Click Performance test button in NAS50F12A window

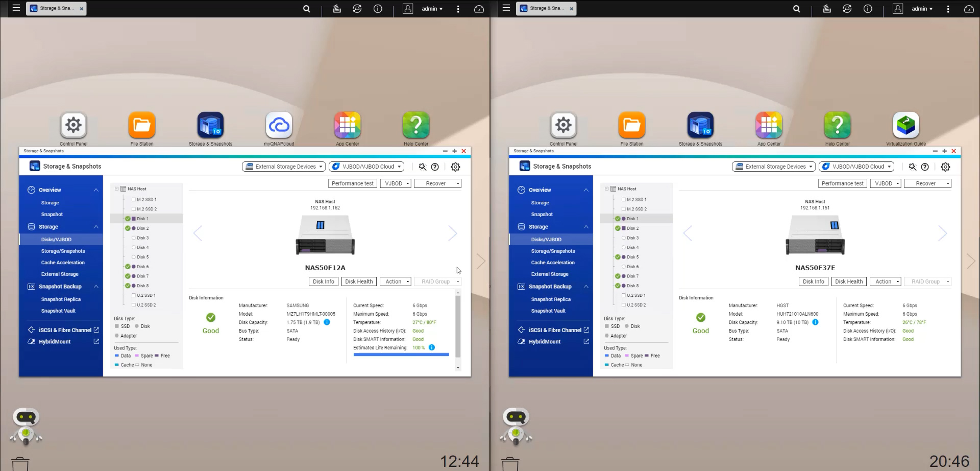[x=353, y=183]
